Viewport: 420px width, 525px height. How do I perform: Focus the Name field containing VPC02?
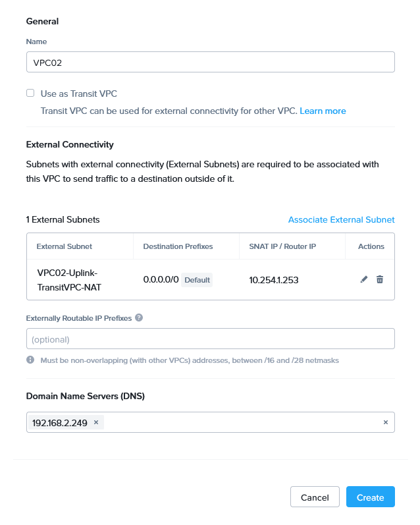(x=210, y=62)
